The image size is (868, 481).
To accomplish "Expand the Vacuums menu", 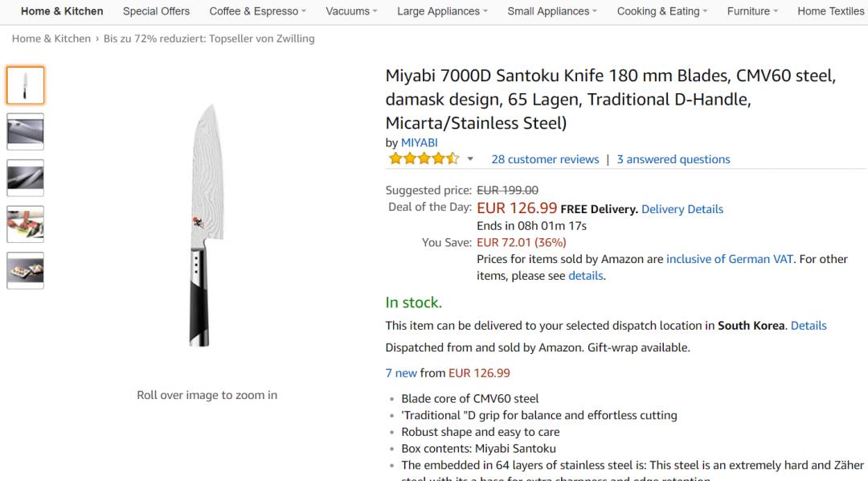I will (x=351, y=11).
